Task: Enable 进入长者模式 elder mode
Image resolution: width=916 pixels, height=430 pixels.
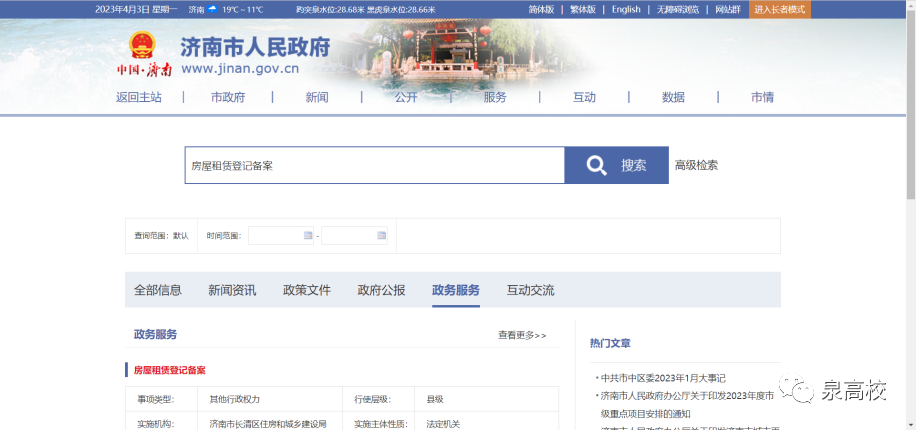Action: [779, 9]
